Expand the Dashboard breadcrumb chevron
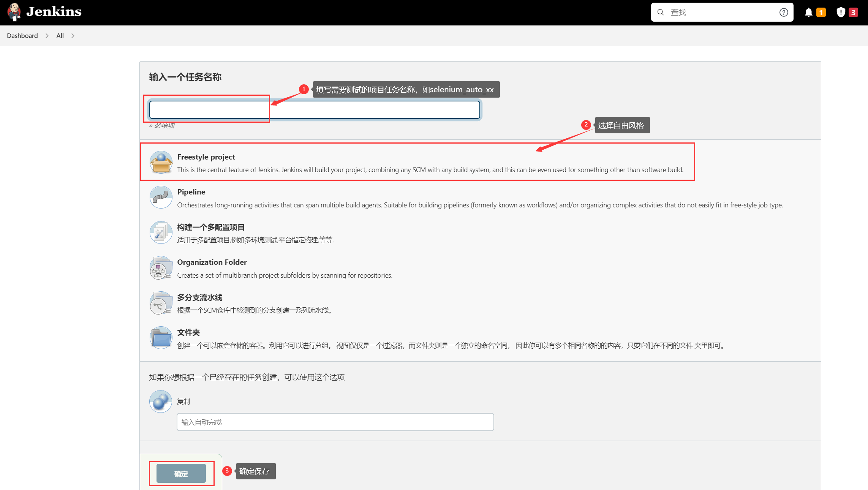 [47, 36]
